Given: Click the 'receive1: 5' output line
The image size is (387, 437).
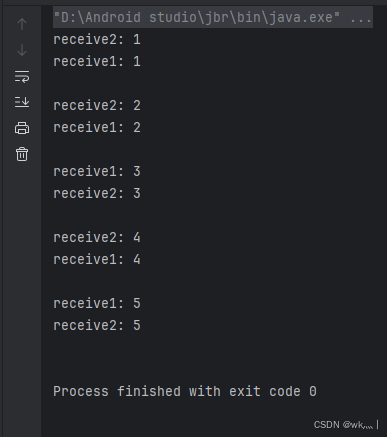Looking at the screenshot, I should click(97, 304).
